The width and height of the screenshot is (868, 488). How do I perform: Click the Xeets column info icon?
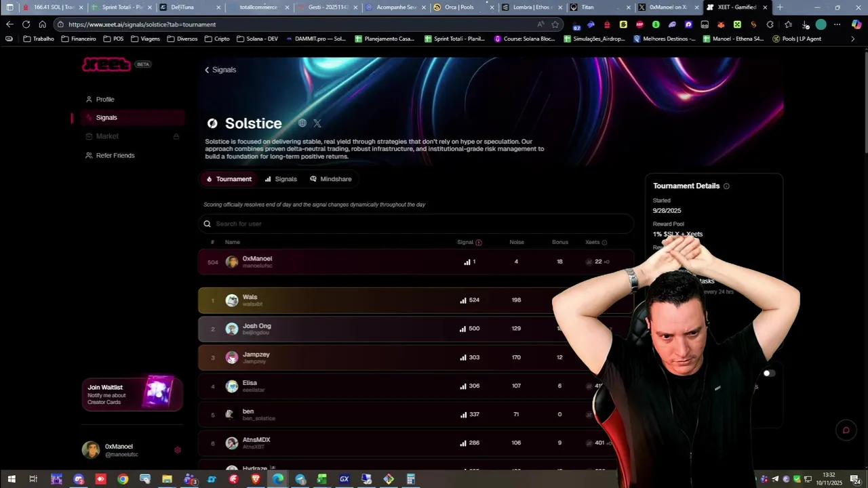[604, 243]
